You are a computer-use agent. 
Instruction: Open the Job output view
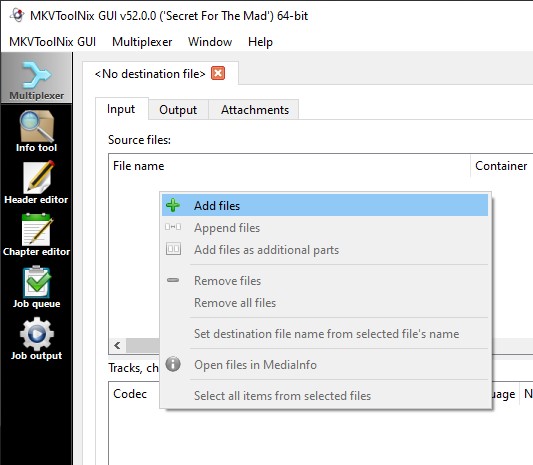(36, 339)
